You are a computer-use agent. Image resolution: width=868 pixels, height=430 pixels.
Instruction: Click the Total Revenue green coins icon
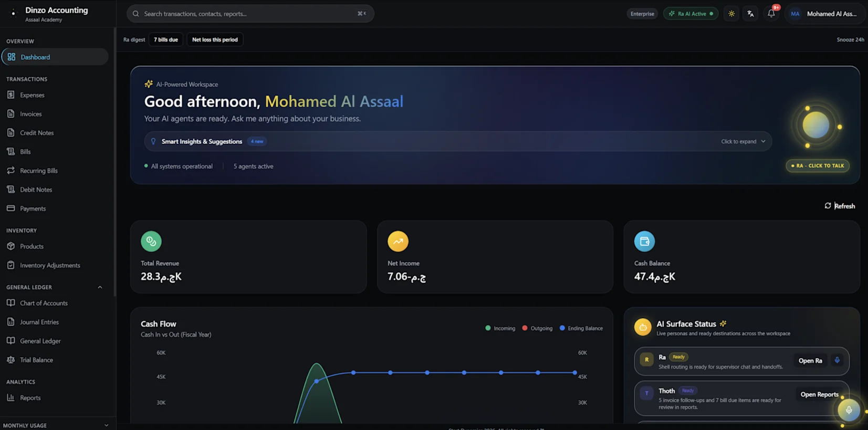[x=151, y=242]
